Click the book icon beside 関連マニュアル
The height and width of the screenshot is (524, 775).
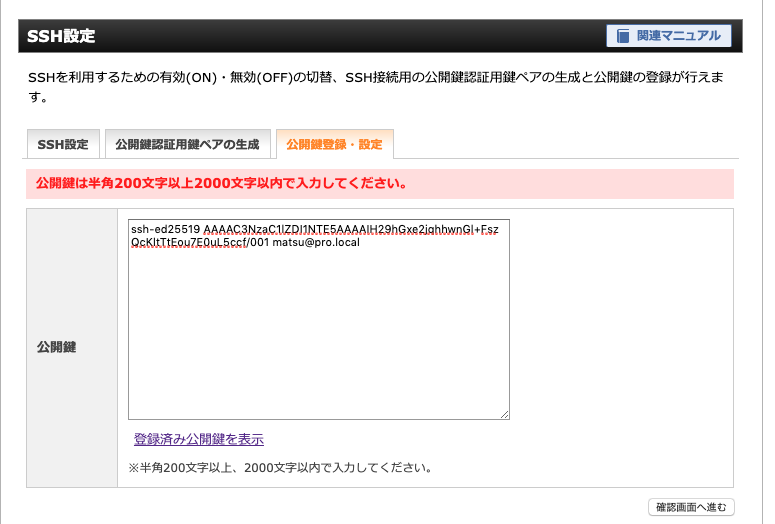tap(623, 36)
